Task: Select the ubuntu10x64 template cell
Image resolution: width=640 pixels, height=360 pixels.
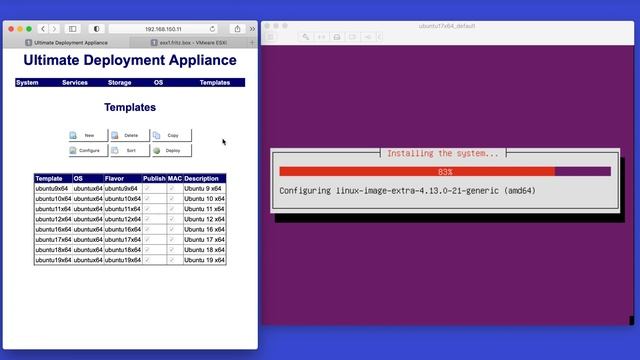Action: 53,198
